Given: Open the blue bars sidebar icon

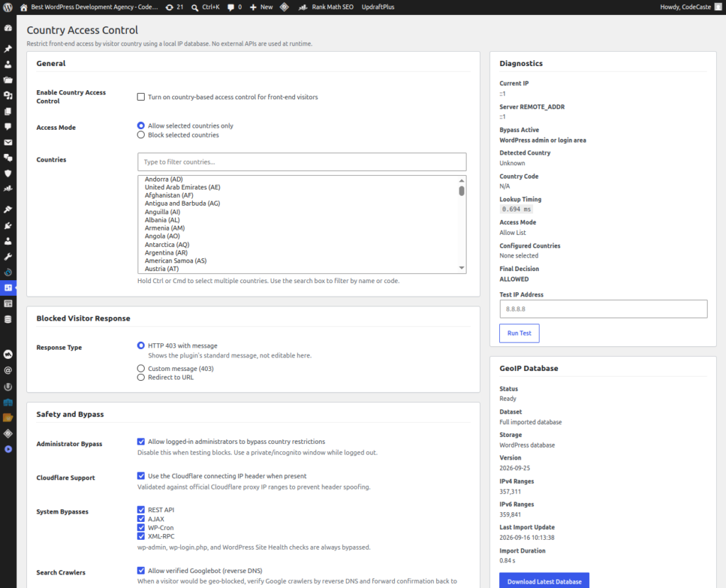Looking at the screenshot, I should (8, 402).
